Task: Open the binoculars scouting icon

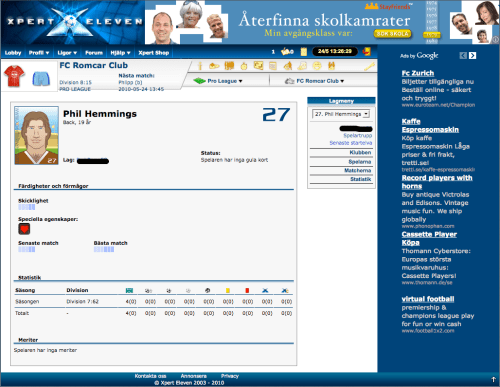Action: pos(331,66)
